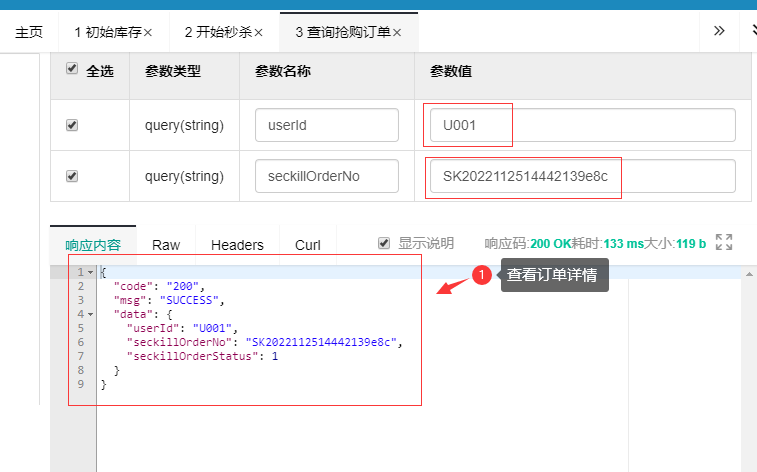Edit the seckillOrderNo parameter name field
757x472 pixels.
tap(327, 176)
